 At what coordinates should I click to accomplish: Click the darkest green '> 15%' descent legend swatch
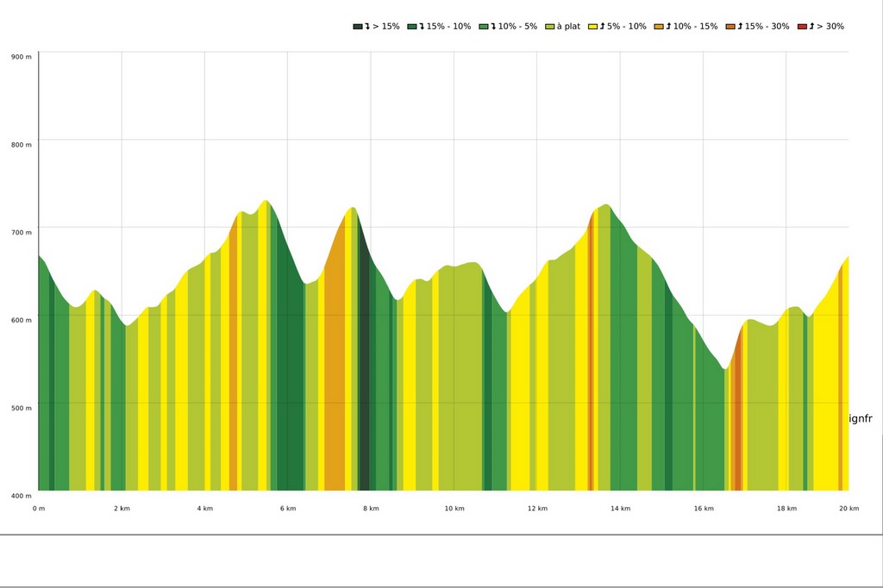358,27
